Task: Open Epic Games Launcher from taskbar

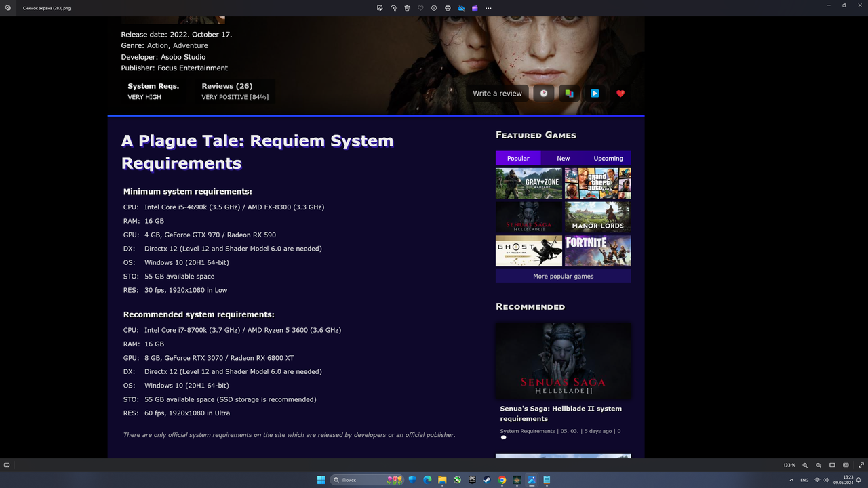Action: tap(472, 480)
